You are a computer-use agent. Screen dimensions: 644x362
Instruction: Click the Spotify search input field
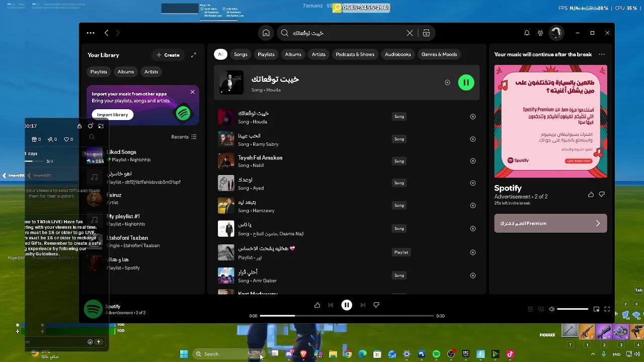click(347, 33)
